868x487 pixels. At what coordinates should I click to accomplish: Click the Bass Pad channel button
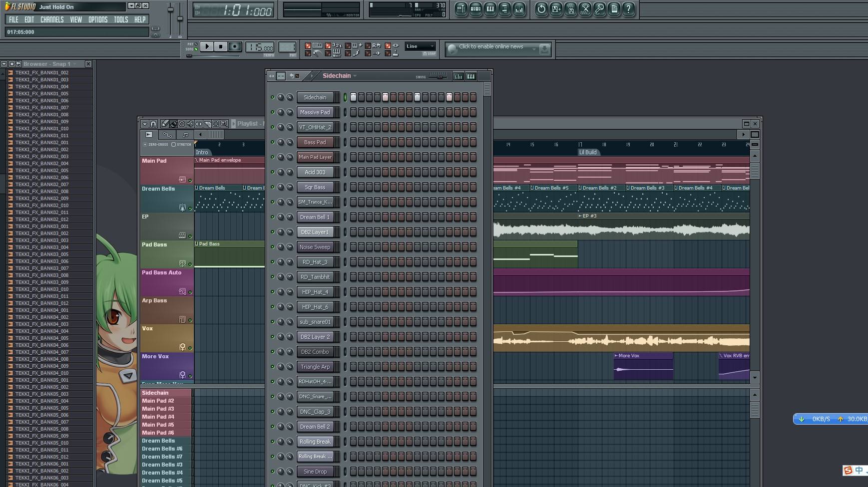click(315, 142)
